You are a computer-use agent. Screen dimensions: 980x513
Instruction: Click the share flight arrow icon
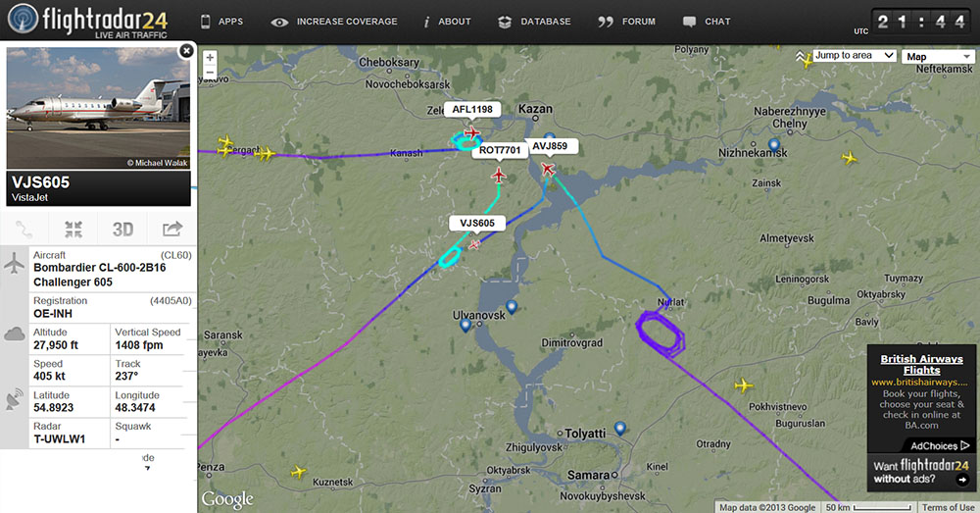point(172,230)
